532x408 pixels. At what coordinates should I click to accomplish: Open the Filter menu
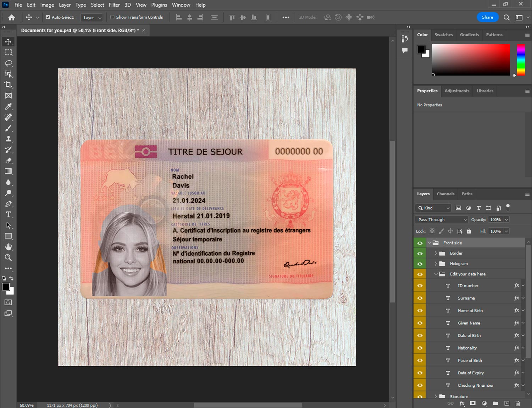pos(114,5)
